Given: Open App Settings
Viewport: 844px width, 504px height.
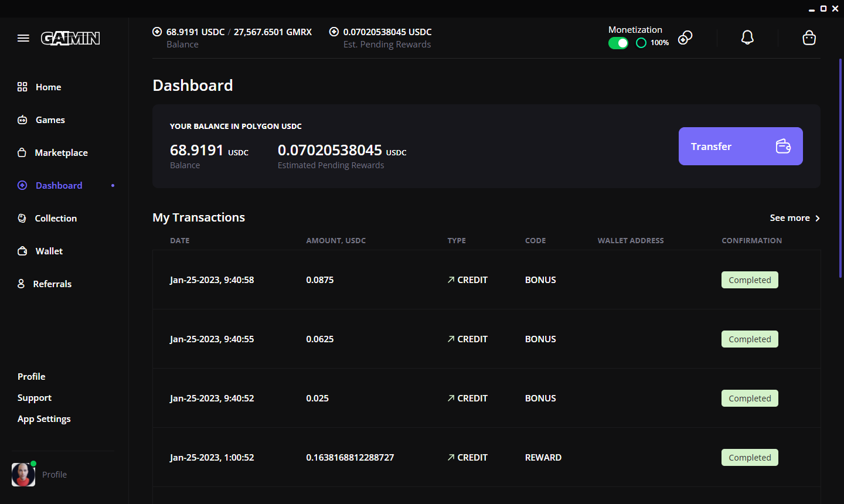Looking at the screenshot, I should [x=44, y=418].
